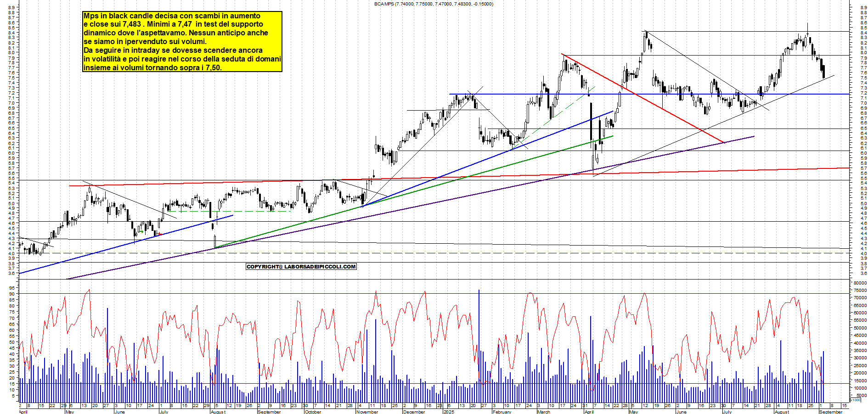Click the 'December' month label on time axis
Image resolution: width=868 pixels, height=414 pixels.
(x=414, y=412)
